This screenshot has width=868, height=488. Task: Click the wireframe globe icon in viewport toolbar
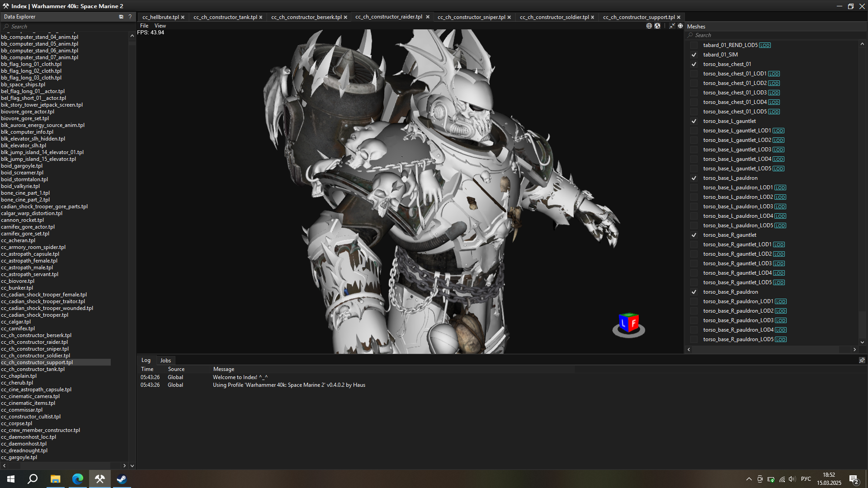pyautogui.click(x=649, y=26)
